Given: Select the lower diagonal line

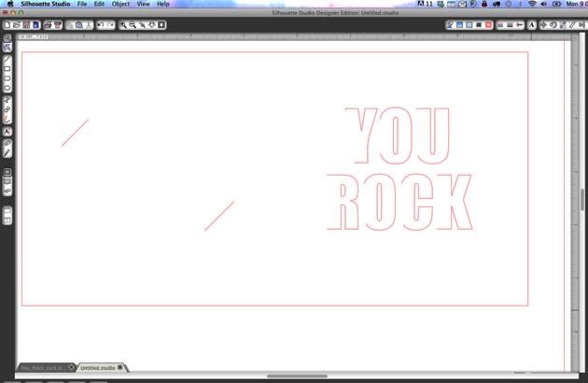Looking at the screenshot, I should point(219,216).
